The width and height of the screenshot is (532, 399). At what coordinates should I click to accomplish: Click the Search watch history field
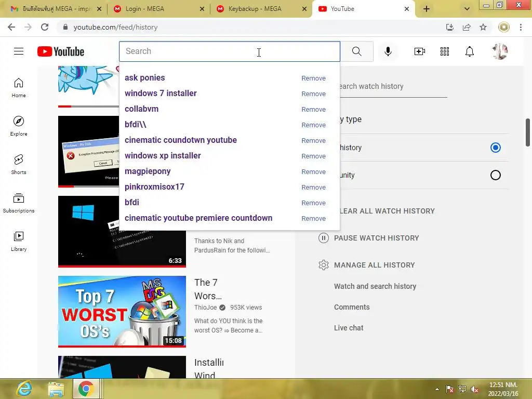[x=393, y=87]
